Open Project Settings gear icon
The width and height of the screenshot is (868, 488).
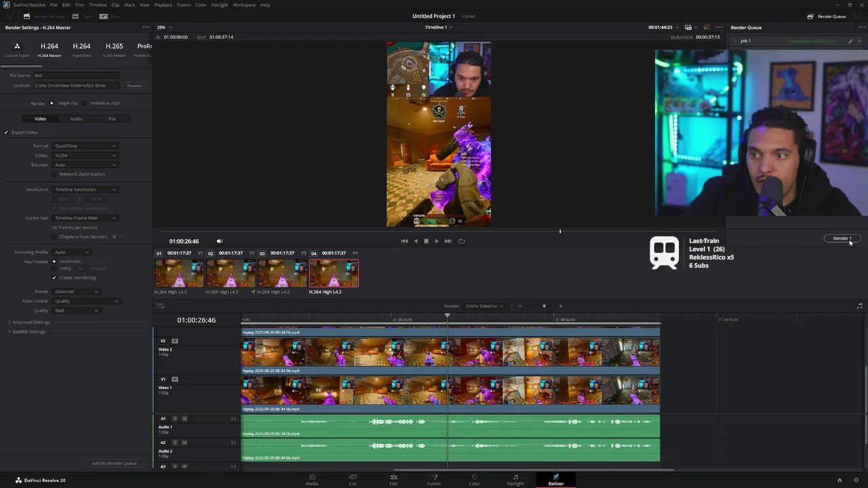click(856, 481)
